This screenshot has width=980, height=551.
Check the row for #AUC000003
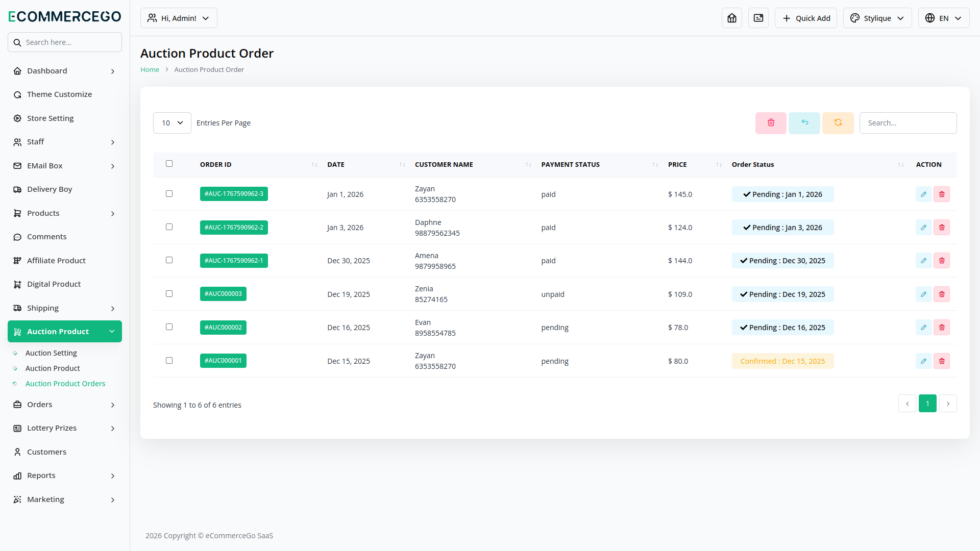(x=169, y=294)
